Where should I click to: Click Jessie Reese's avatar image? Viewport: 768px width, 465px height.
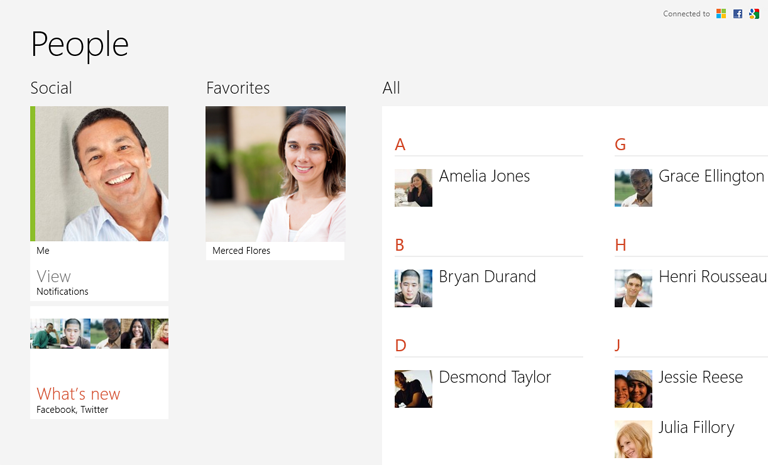pos(633,389)
